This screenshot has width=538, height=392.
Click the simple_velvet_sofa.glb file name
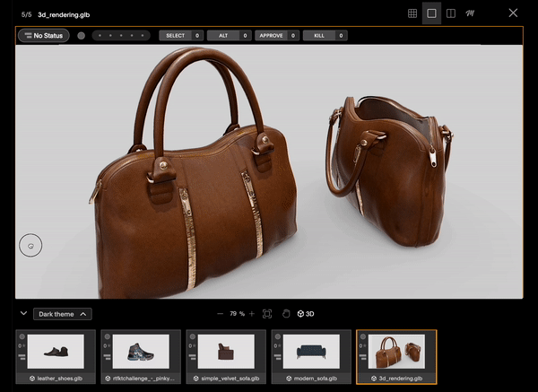point(230,379)
